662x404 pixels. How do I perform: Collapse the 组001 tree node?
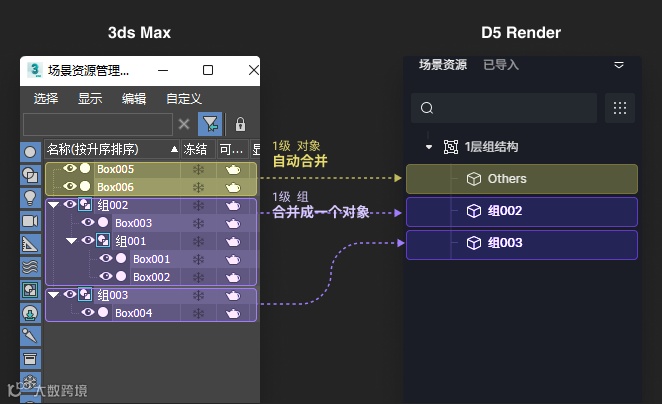71,241
